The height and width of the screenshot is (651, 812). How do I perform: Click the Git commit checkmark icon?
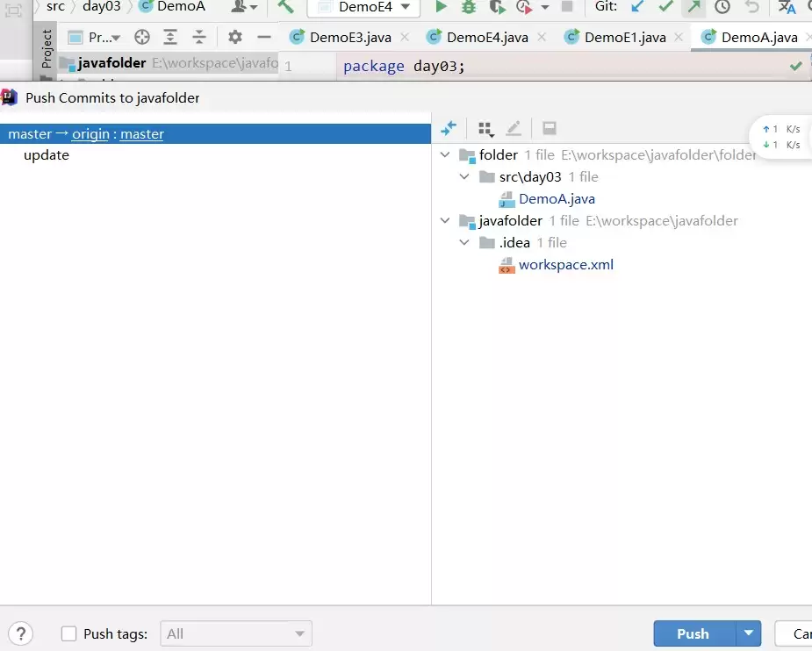click(666, 7)
